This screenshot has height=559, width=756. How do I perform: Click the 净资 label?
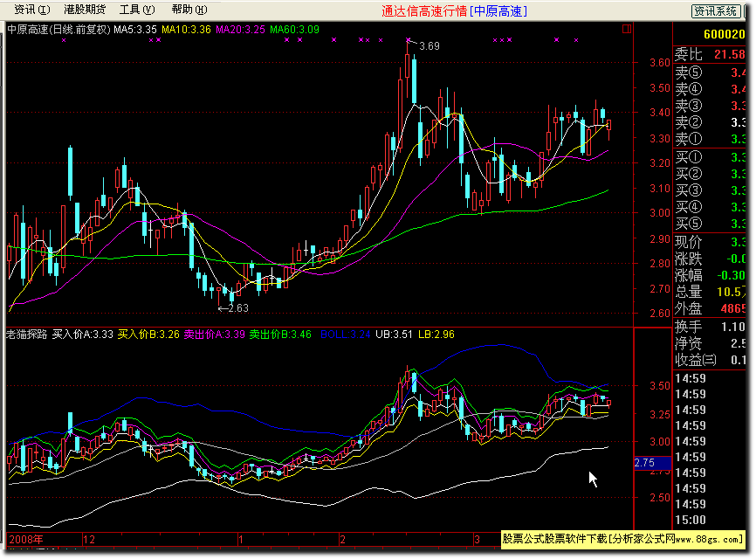tap(688, 343)
